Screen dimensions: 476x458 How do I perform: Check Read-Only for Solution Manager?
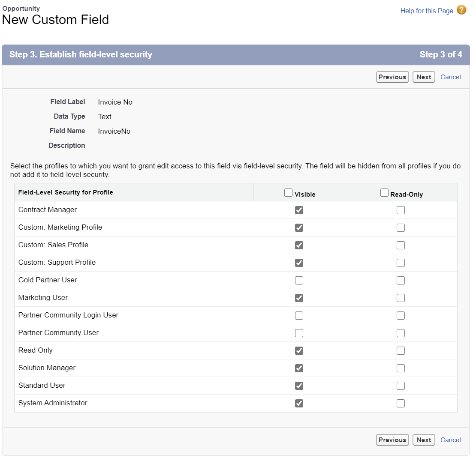click(x=401, y=368)
